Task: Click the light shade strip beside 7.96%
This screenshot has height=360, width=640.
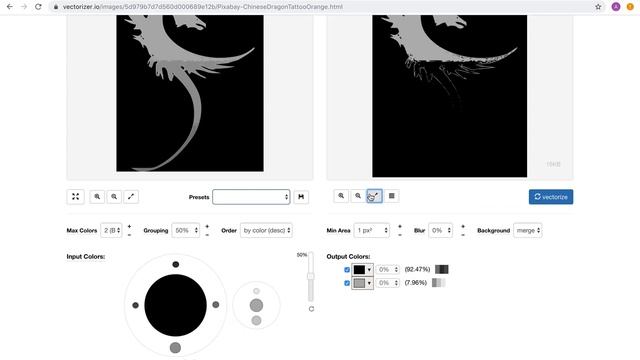Action: (x=439, y=282)
